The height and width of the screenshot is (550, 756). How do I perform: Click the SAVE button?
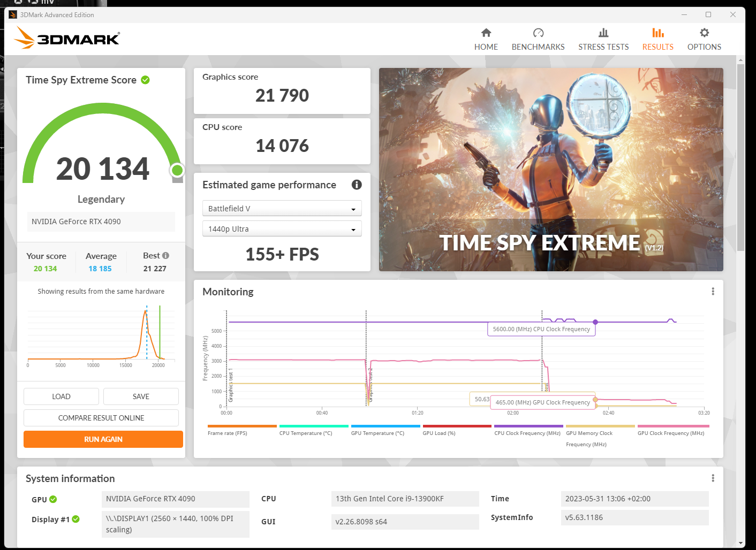(x=141, y=396)
